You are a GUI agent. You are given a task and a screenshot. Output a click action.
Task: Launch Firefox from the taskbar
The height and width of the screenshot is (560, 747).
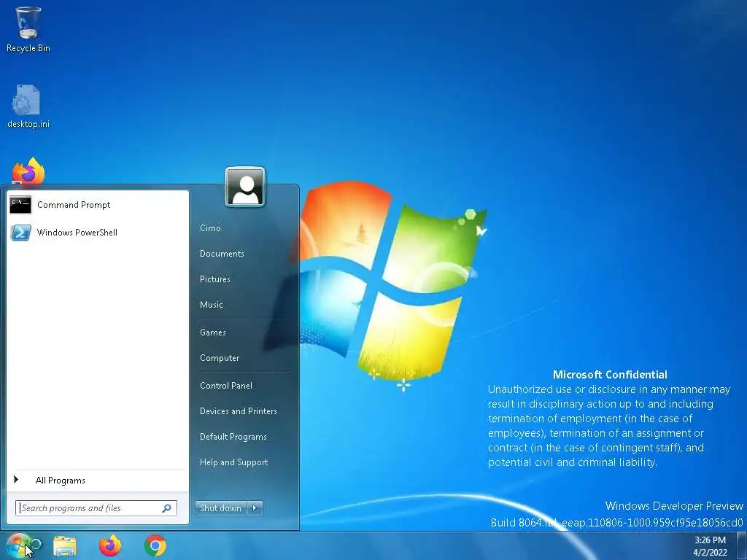pyautogui.click(x=110, y=545)
